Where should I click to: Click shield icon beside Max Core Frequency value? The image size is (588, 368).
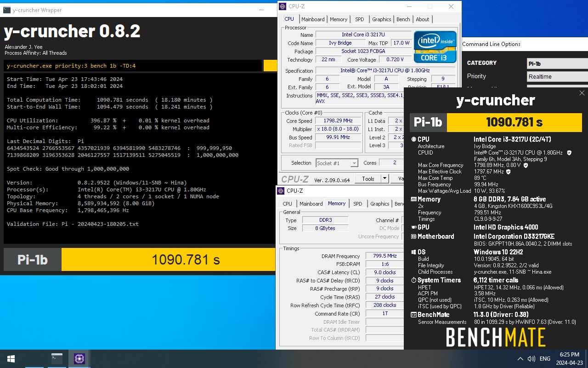click(526, 165)
